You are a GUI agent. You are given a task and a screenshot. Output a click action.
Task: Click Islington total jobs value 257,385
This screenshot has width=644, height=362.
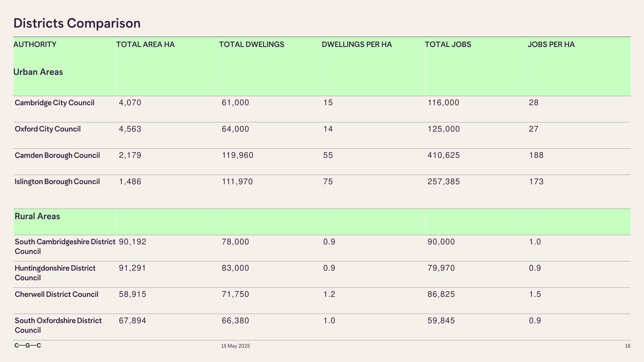444,182
